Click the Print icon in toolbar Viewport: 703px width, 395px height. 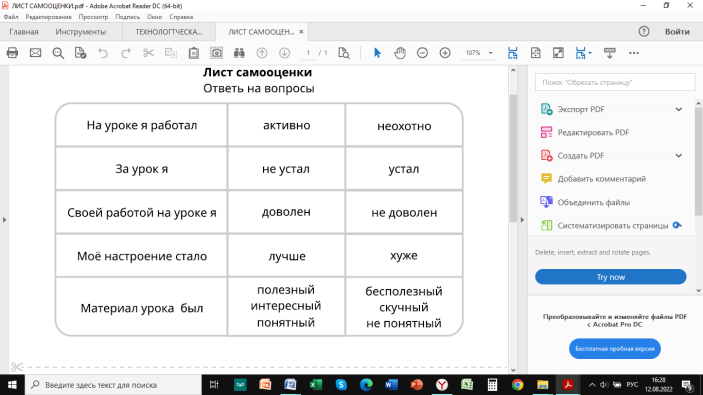[x=13, y=53]
